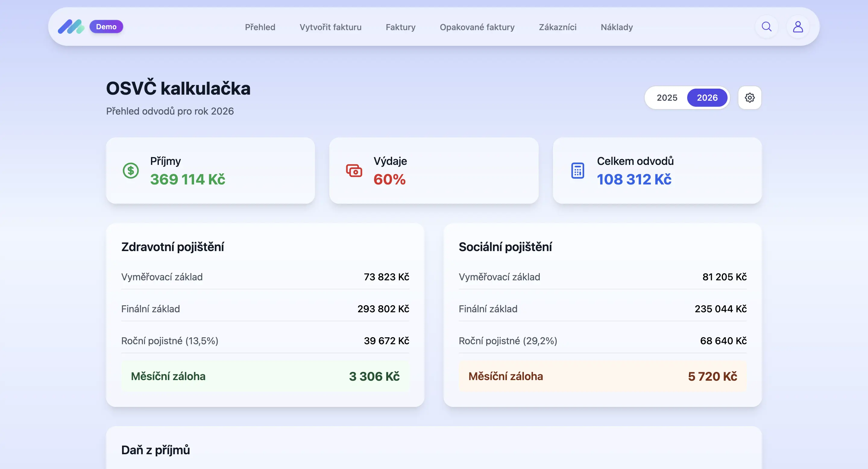
Task: Go to Přehled menu item
Action: click(260, 27)
